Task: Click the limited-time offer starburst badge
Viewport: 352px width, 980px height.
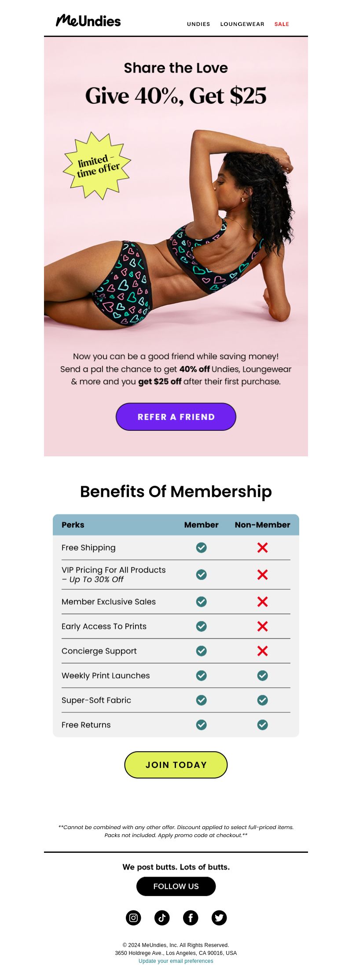Action: click(x=97, y=166)
